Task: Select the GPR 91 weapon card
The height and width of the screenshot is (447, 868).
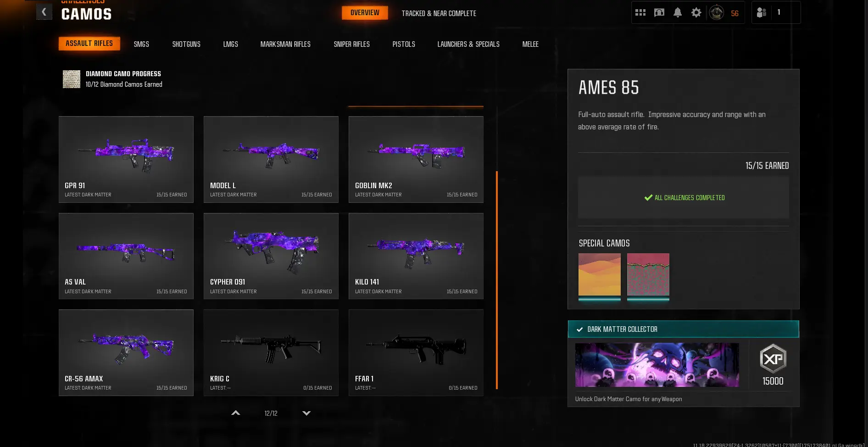Action: (126, 159)
